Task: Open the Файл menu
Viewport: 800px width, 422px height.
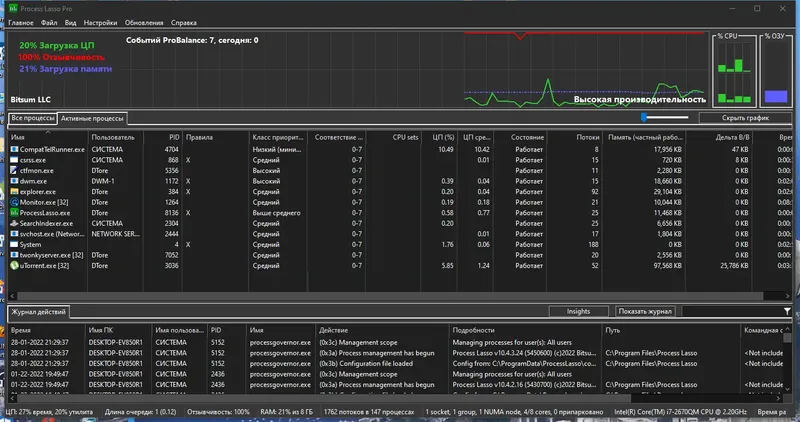Action: [49, 22]
